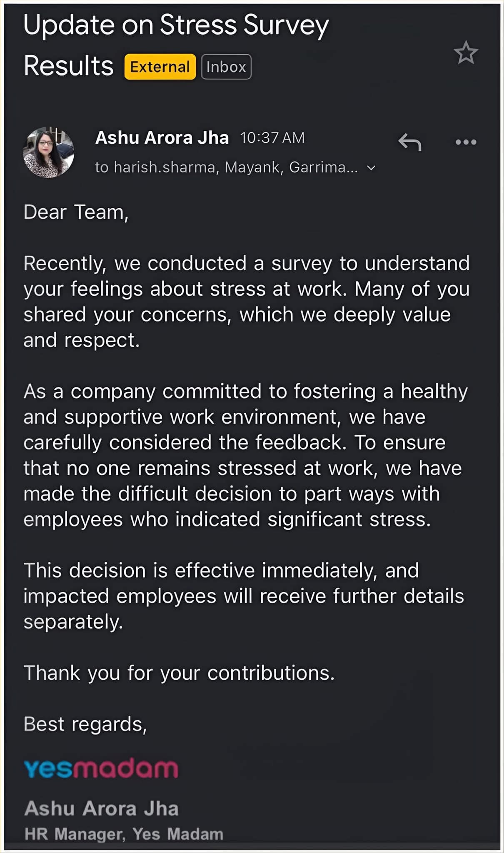Expand recipient details with the chevron

(x=371, y=168)
